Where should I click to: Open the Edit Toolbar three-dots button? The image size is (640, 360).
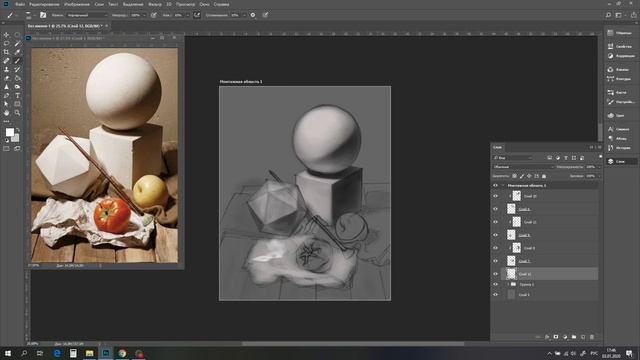click(x=7, y=121)
